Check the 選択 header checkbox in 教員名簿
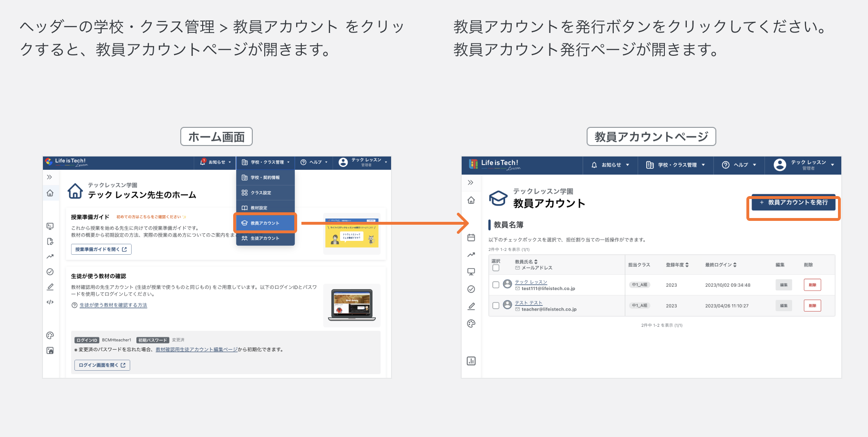Screen dimensions: 868x437 [496, 268]
